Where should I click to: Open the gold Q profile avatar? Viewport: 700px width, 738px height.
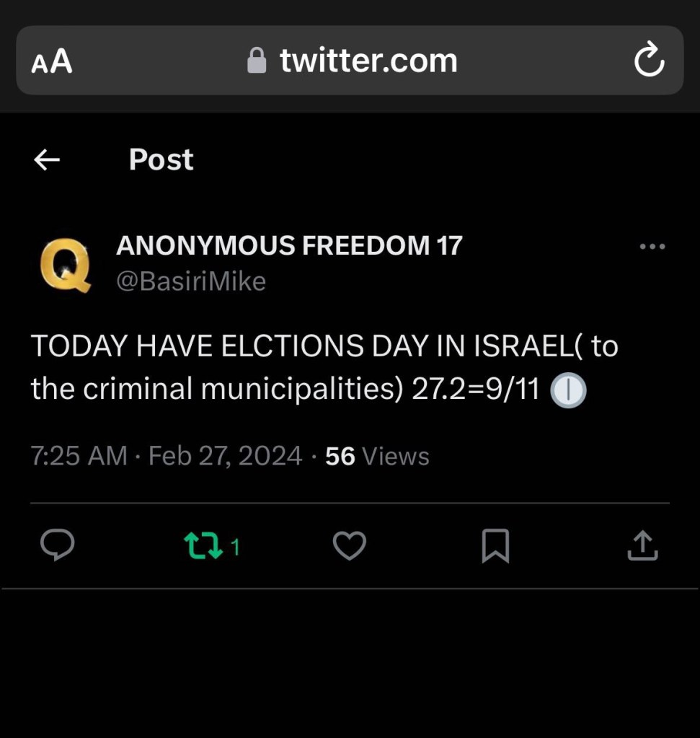(x=66, y=265)
